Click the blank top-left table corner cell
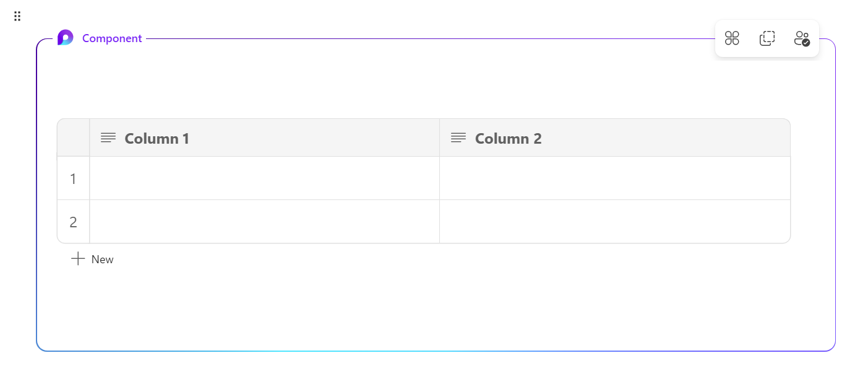Screen dimensions: 868x371 click(x=73, y=137)
